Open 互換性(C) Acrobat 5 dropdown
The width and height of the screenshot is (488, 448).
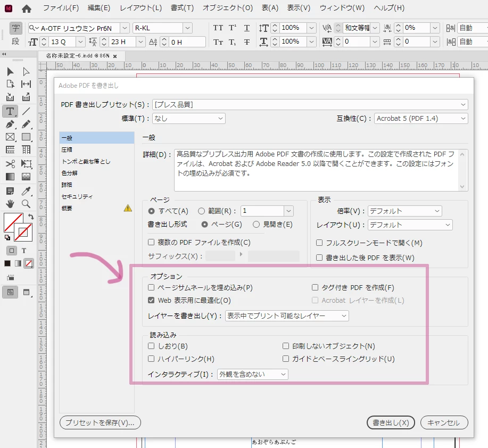tap(421, 118)
